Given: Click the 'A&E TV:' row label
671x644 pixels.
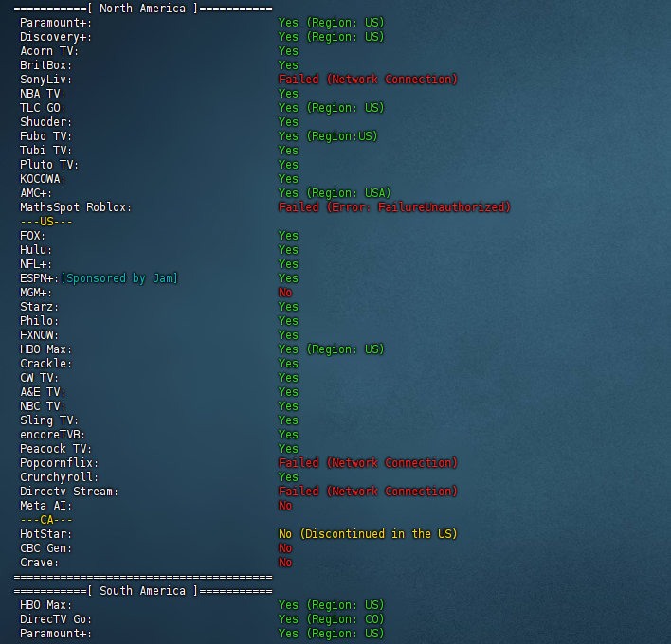Looking at the screenshot, I should click(43, 392).
